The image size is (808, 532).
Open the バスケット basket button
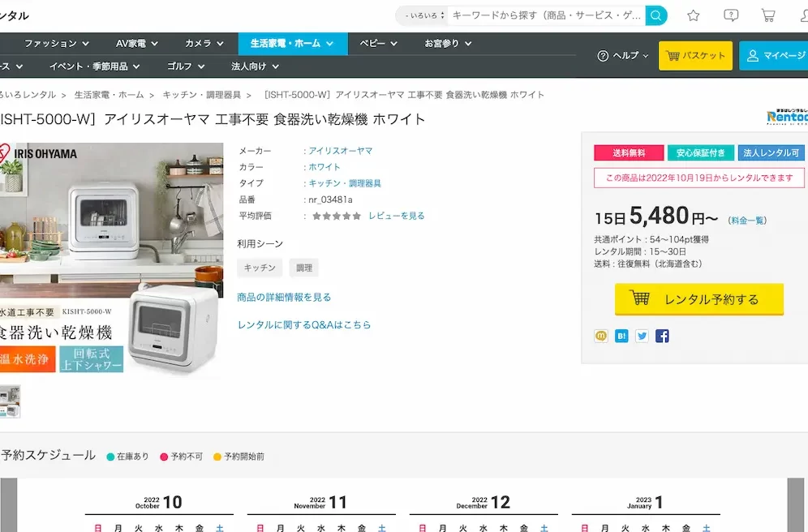tap(695, 56)
